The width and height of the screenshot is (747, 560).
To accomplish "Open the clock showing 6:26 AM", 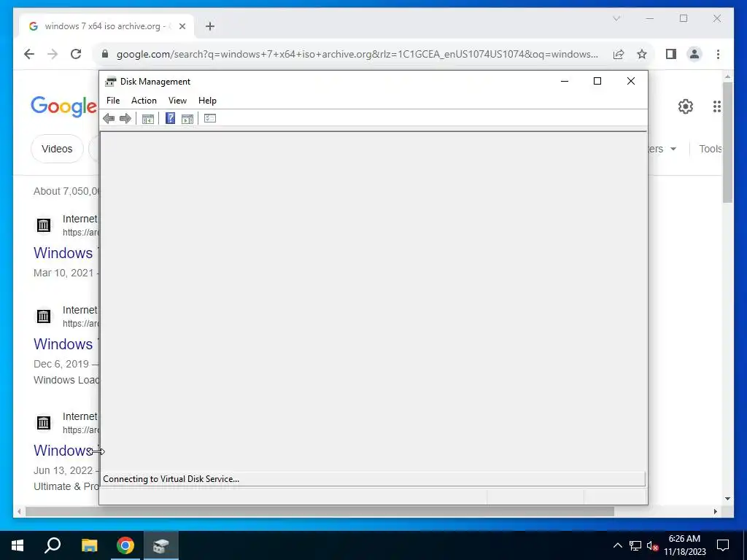I will click(x=684, y=545).
